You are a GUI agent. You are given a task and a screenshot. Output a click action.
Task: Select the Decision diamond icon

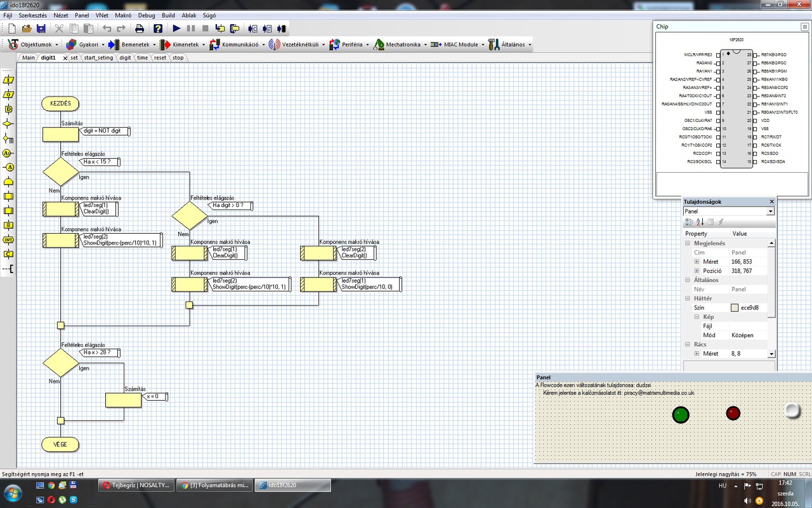[x=8, y=124]
